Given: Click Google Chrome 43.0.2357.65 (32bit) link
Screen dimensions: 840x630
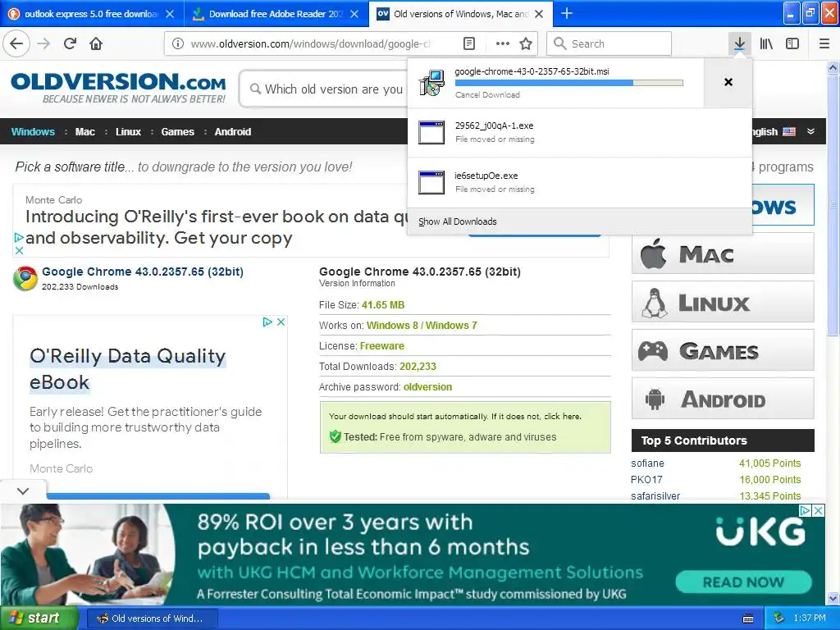Looking at the screenshot, I should [143, 272].
